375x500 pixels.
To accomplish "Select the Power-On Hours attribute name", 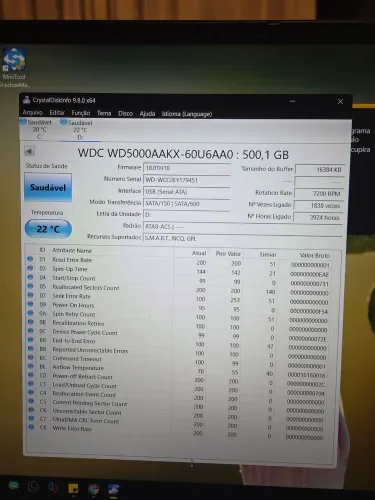I will 73,305.
